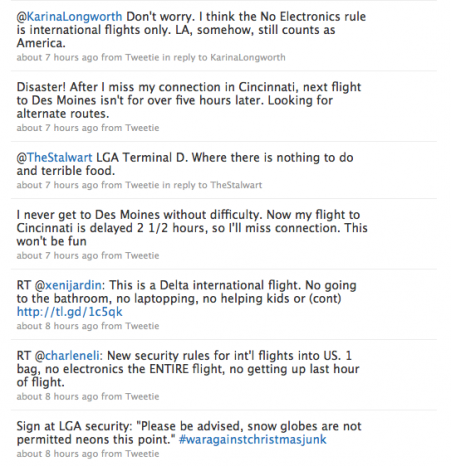Open the @charleneli retweet mention
The image size is (451, 466).
click(67, 356)
